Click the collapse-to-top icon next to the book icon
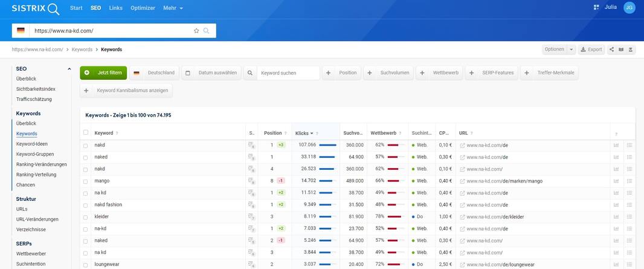Image resolution: width=644 pixels, height=269 pixels. (631, 50)
